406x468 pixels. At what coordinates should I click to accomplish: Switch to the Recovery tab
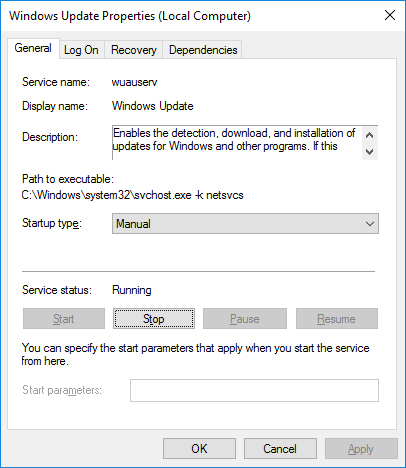click(134, 50)
